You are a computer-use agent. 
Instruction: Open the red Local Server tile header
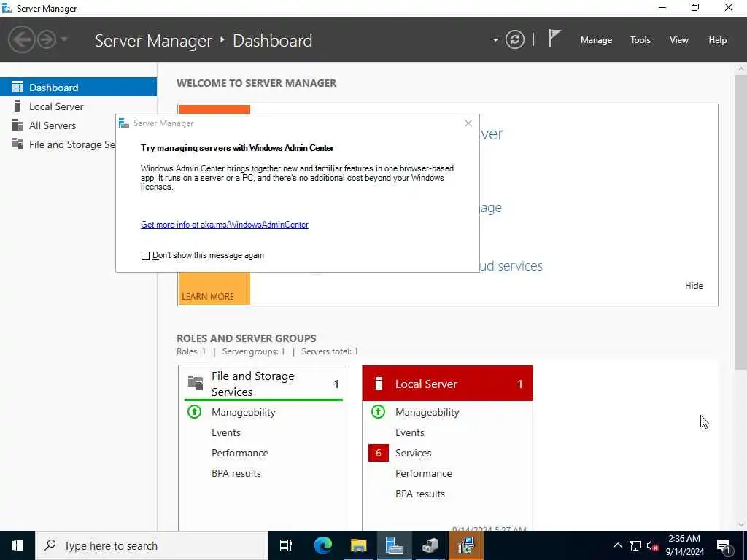[447, 384]
